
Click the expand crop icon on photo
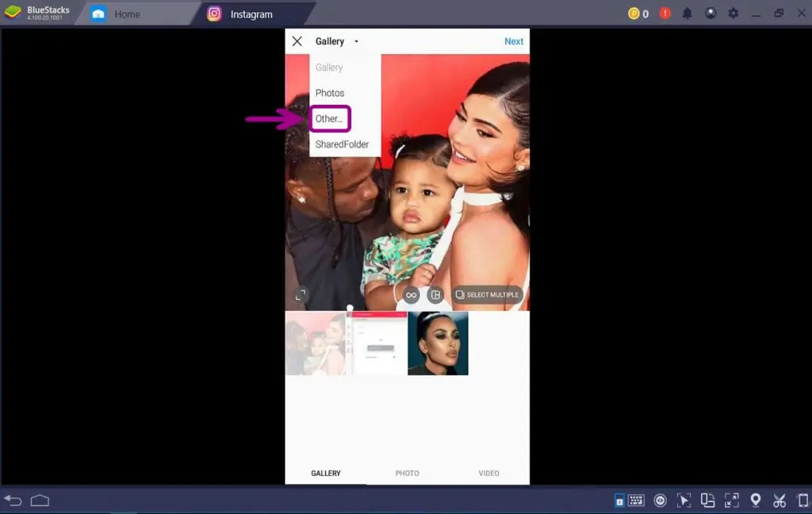(301, 295)
